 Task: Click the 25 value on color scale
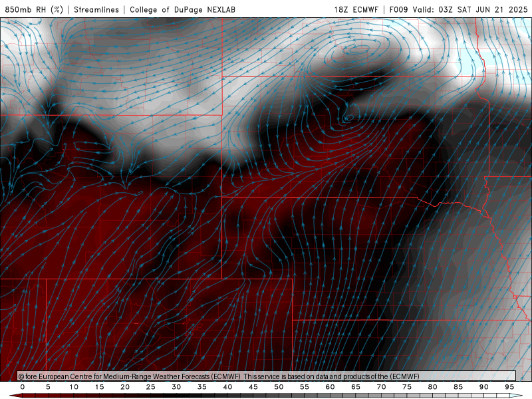tap(151, 387)
